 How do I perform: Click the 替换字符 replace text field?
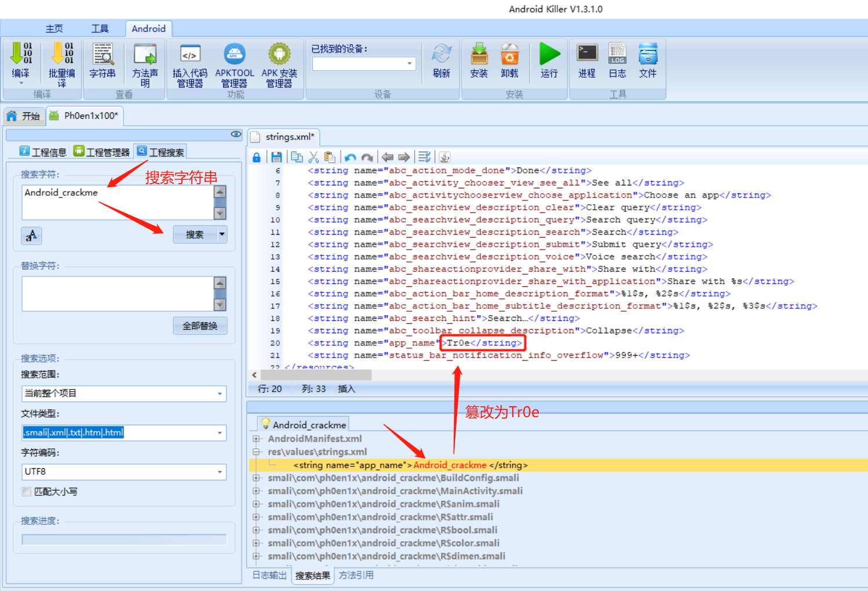[x=118, y=294]
